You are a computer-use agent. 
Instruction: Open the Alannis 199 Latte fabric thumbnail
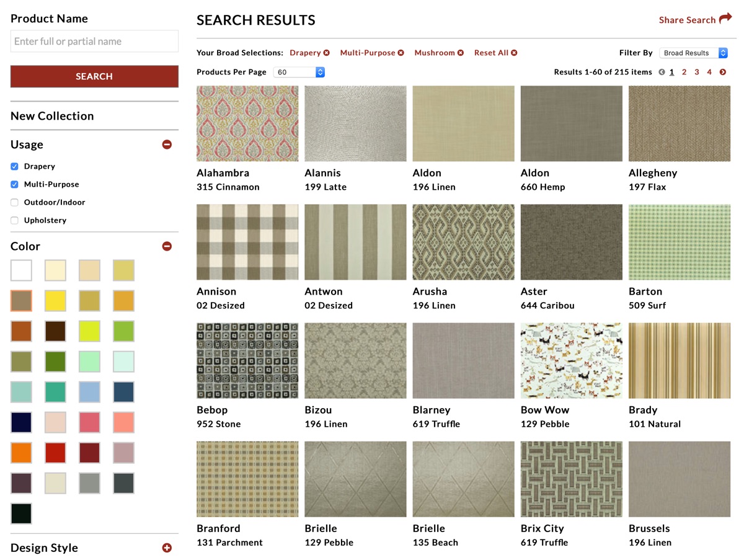tap(355, 124)
